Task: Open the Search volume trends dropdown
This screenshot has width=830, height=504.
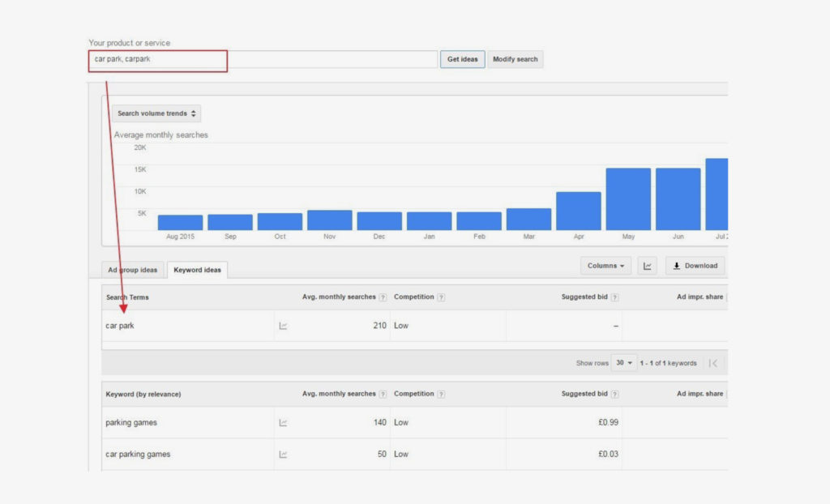Action: 156,113
